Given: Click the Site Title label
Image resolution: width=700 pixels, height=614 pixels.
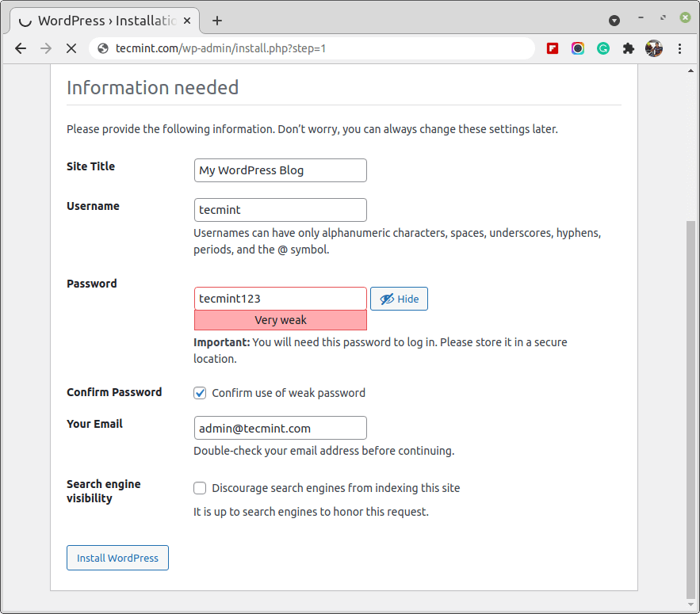Looking at the screenshot, I should [x=90, y=166].
